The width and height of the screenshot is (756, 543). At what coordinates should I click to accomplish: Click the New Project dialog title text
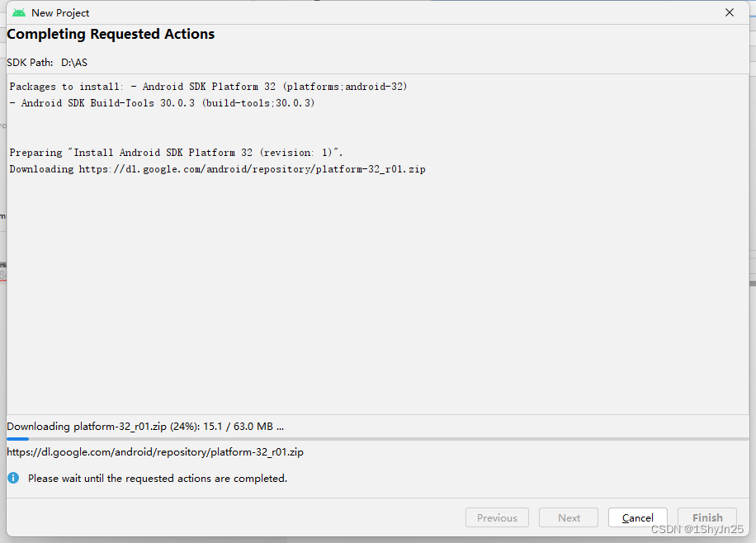pos(58,12)
